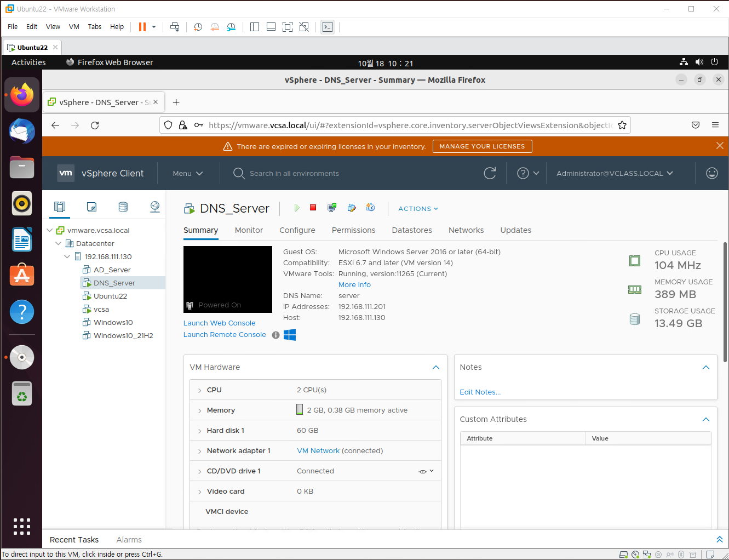Switch to Networking inventory view

tap(155, 207)
